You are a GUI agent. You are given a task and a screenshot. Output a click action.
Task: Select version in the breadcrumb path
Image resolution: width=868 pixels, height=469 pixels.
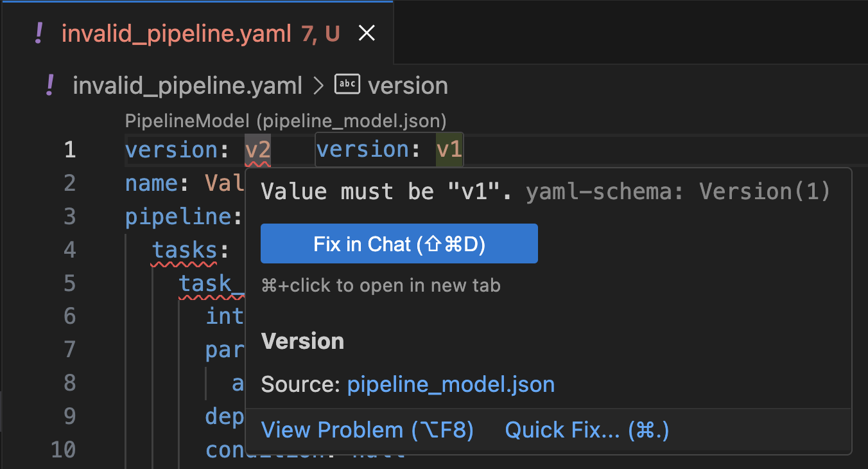click(407, 84)
